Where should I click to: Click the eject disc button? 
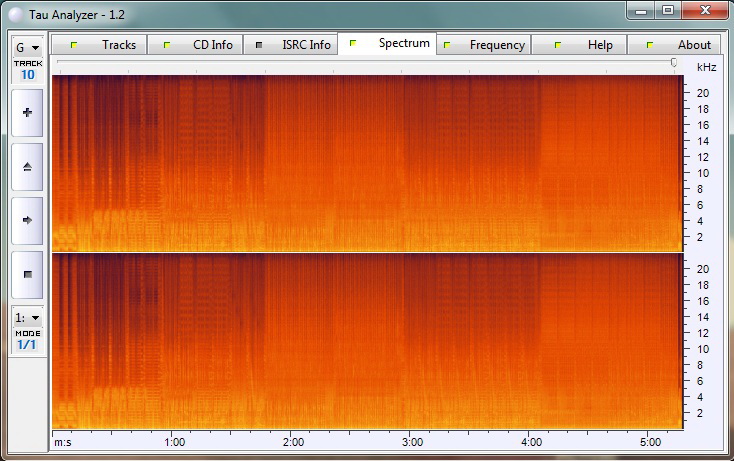coord(27,167)
